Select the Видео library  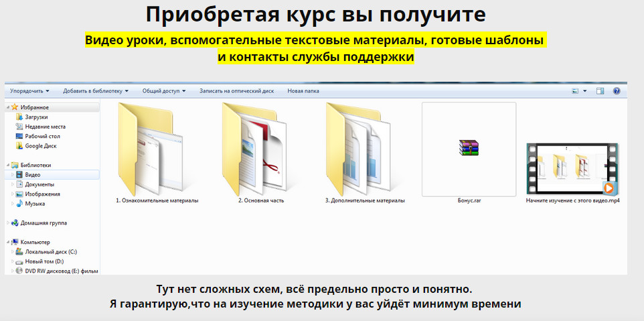coord(33,175)
